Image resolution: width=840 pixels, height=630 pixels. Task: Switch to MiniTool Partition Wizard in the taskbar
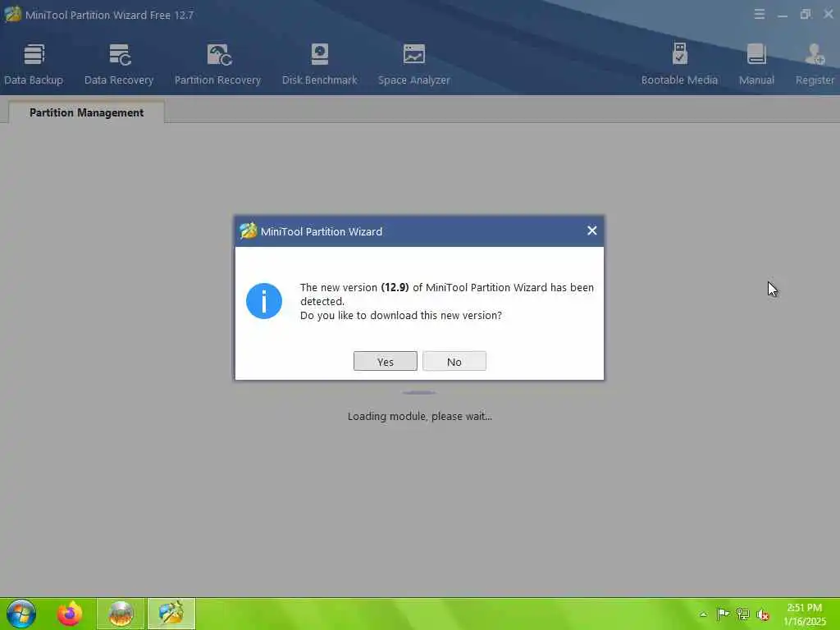(x=171, y=614)
